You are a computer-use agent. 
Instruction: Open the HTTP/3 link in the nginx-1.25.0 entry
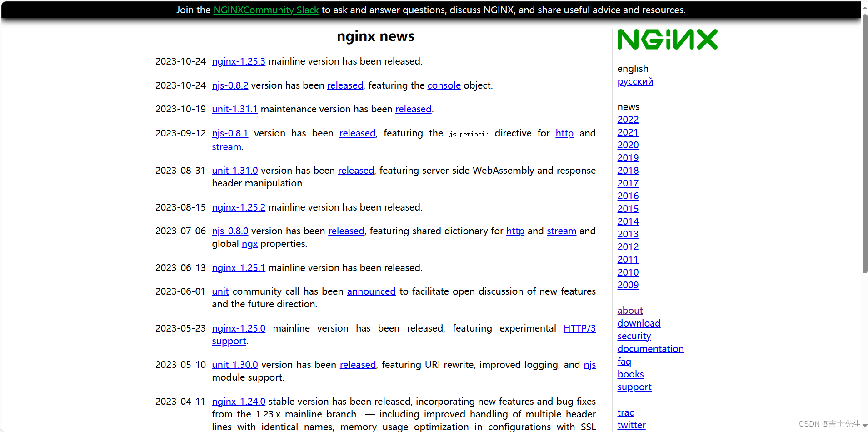[579, 328]
